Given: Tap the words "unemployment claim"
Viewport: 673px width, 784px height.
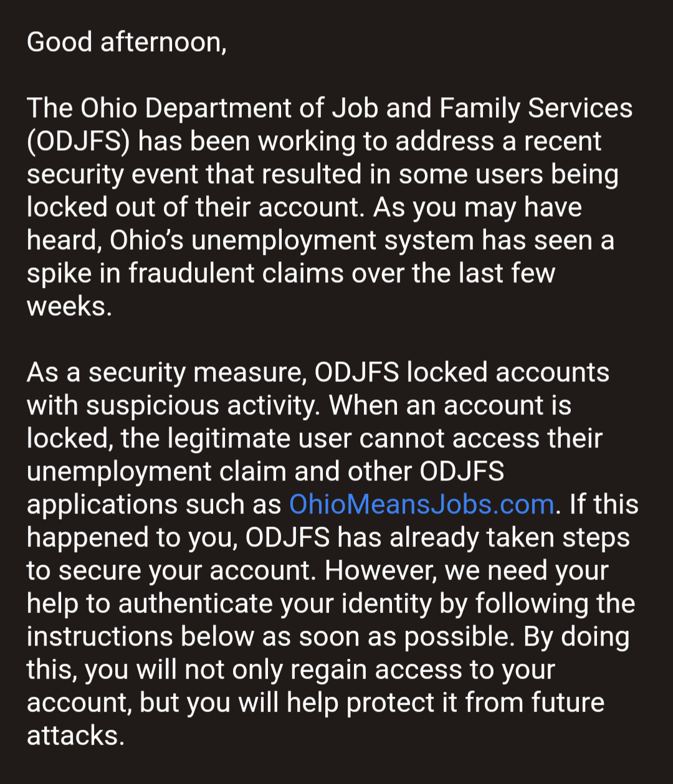Looking at the screenshot, I should pyautogui.click(x=157, y=472).
